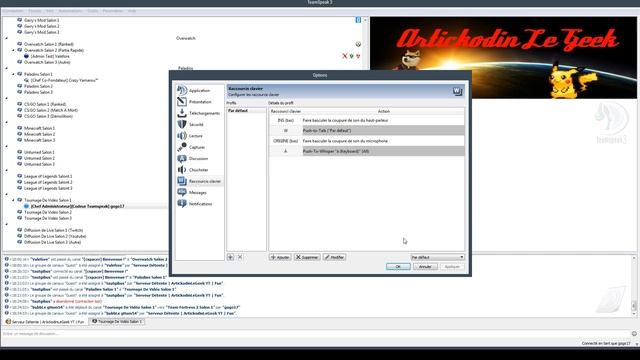Open the Messages options category

(199, 192)
